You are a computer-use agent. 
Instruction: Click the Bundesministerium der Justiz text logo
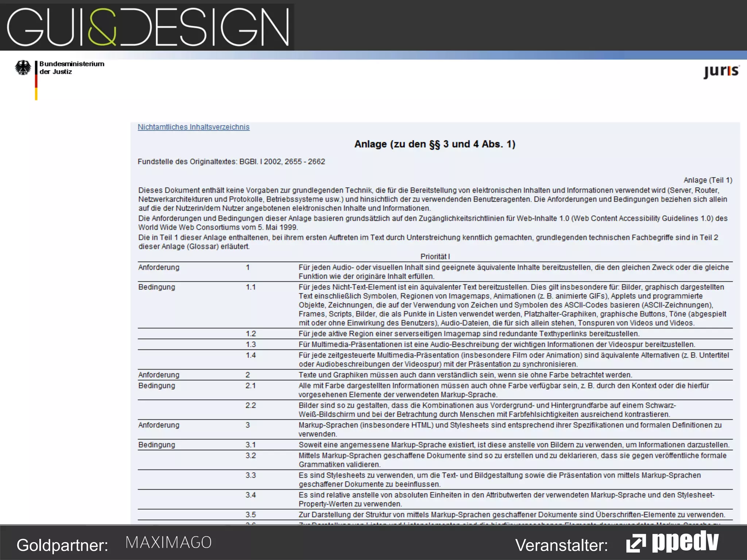point(71,68)
